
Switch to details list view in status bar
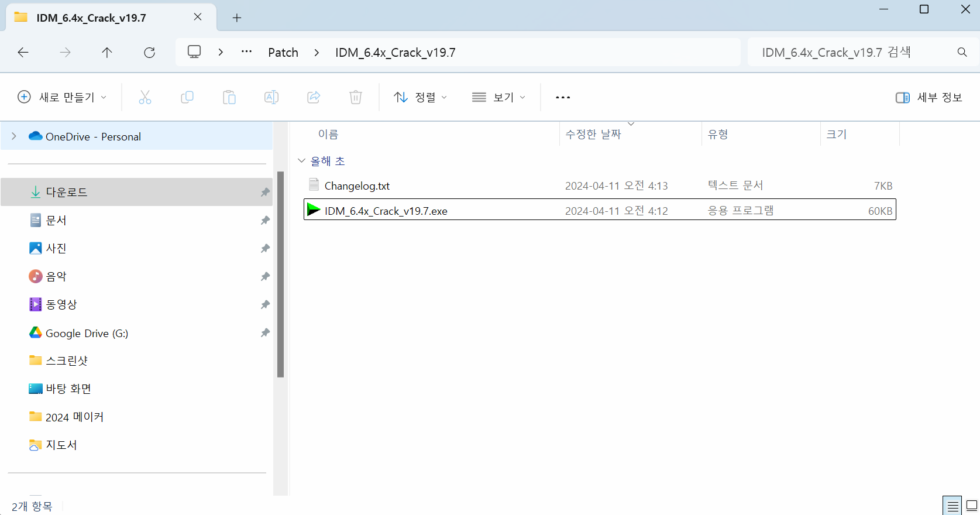pos(953,506)
